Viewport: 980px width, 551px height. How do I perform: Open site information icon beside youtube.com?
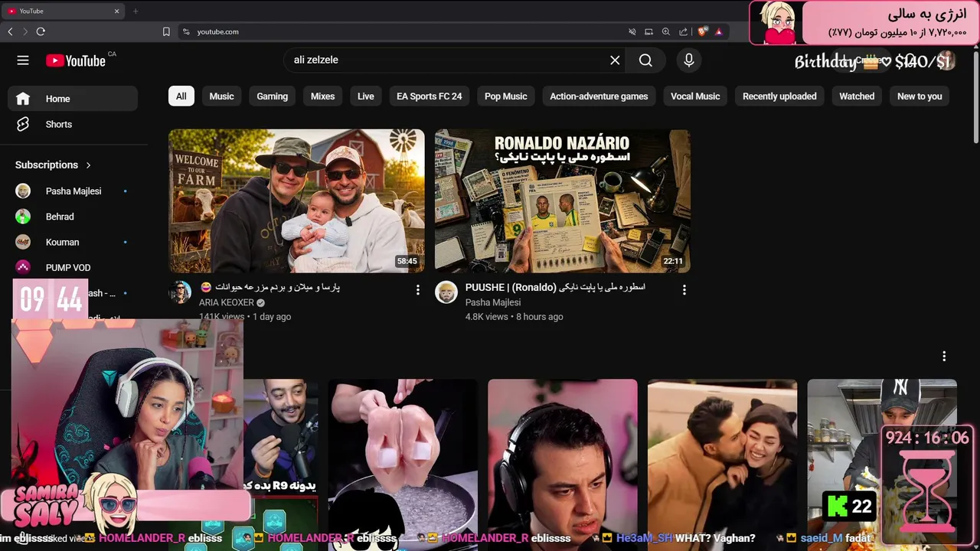pyautogui.click(x=185, y=31)
